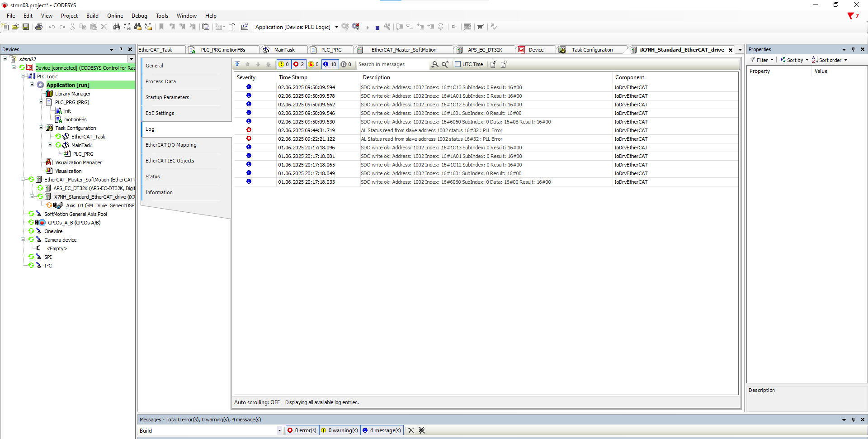Viewport: 868px width, 439px height.
Task: Jump to newest log entry arrow
Action: [x=237, y=65]
